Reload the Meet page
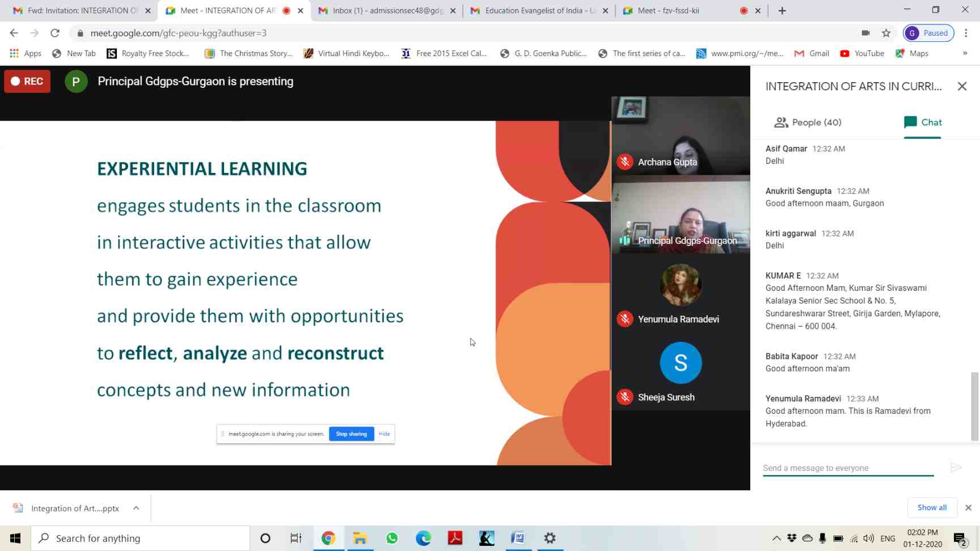The width and height of the screenshot is (980, 551). click(x=55, y=33)
